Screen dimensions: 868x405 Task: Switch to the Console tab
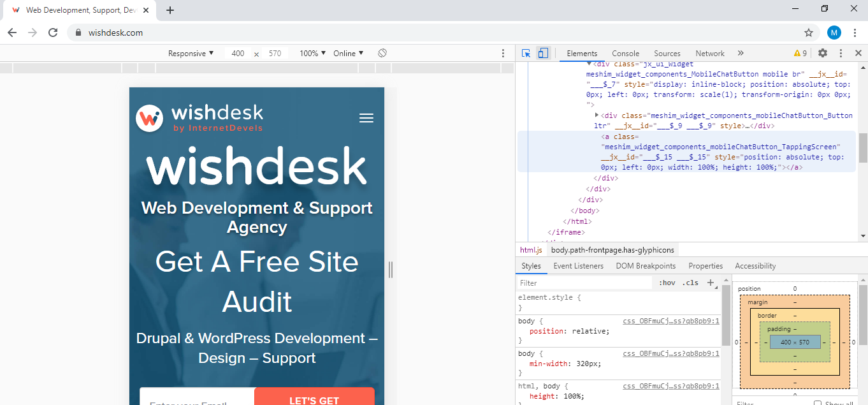625,54
